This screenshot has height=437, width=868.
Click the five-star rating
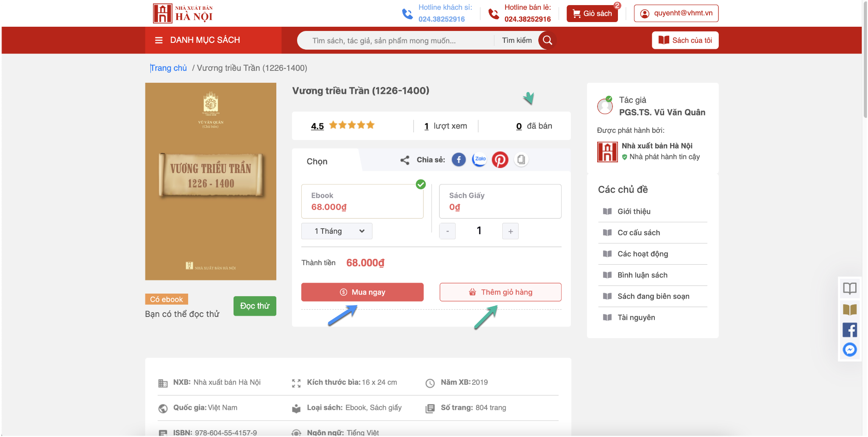[x=352, y=125]
